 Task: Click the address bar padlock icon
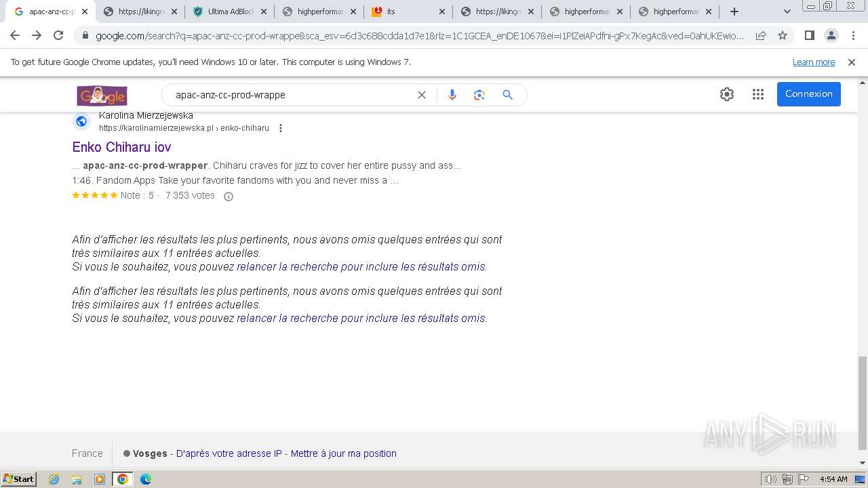[x=85, y=36]
